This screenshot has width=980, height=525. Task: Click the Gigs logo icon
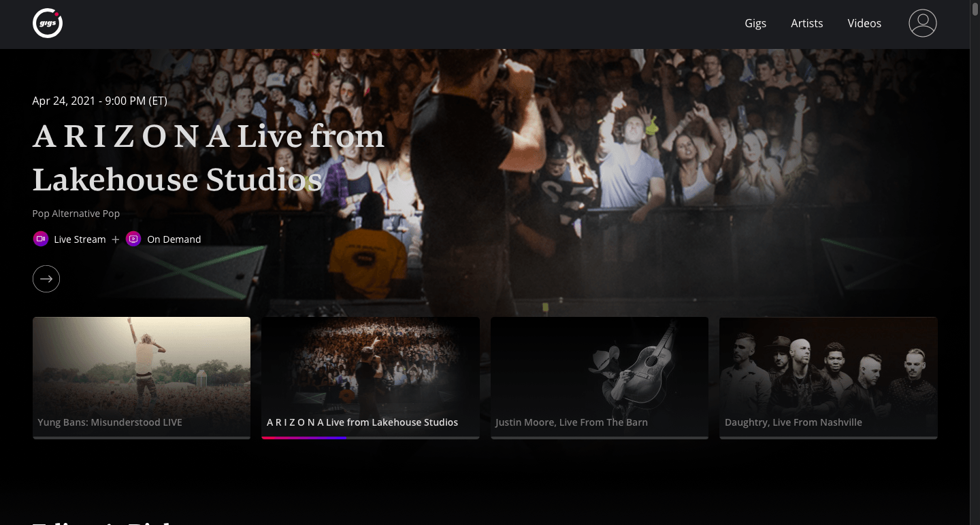coord(48,24)
